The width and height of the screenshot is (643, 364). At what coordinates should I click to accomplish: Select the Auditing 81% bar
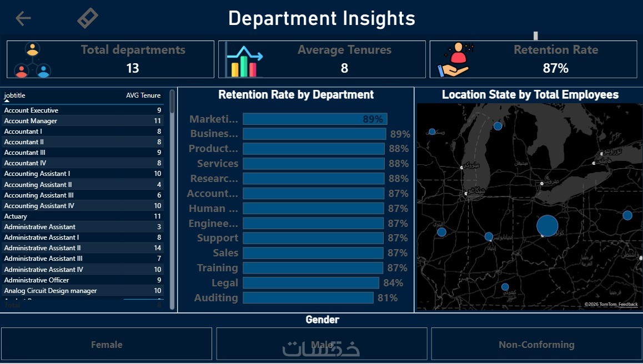point(308,297)
